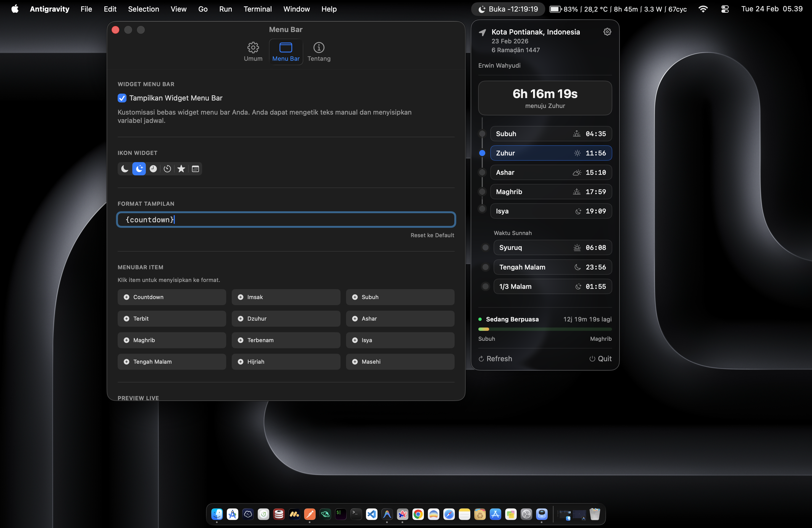Insert the Countdown item into format

[x=172, y=297]
